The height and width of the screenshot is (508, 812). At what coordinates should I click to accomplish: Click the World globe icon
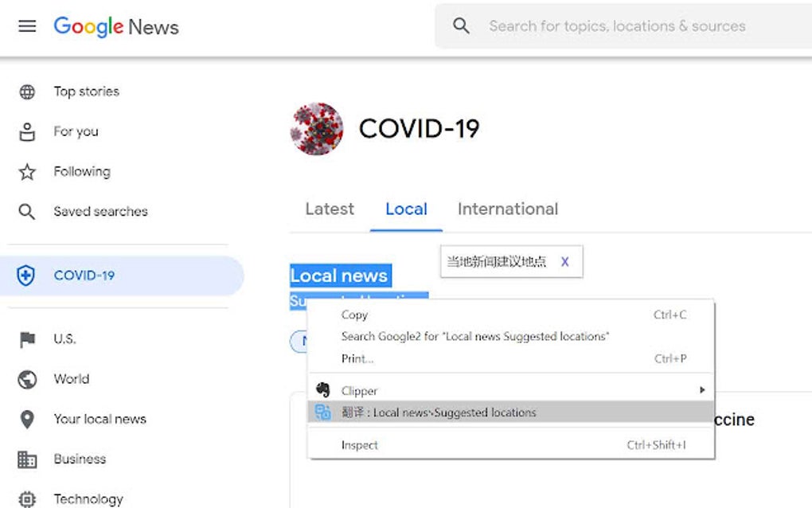[26, 379]
